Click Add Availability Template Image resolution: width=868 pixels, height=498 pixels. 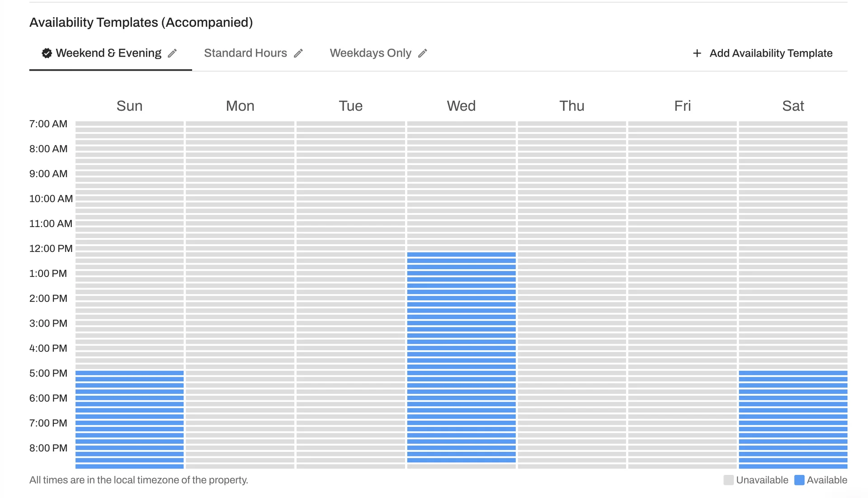[770, 53]
